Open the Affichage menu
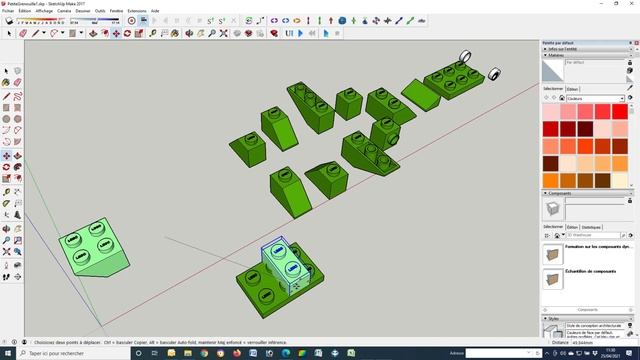Viewport: 640px width, 360px height. 44,11
